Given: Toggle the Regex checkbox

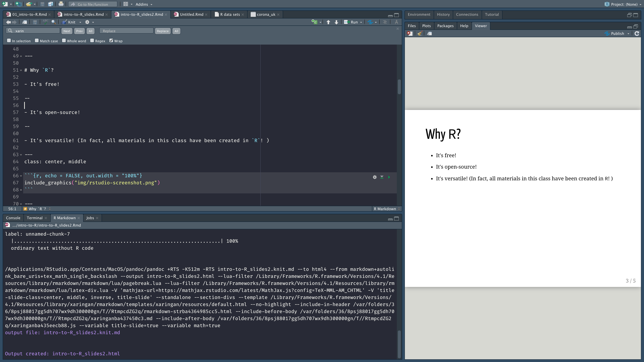Looking at the screenshot, I should tap(92, 40).
